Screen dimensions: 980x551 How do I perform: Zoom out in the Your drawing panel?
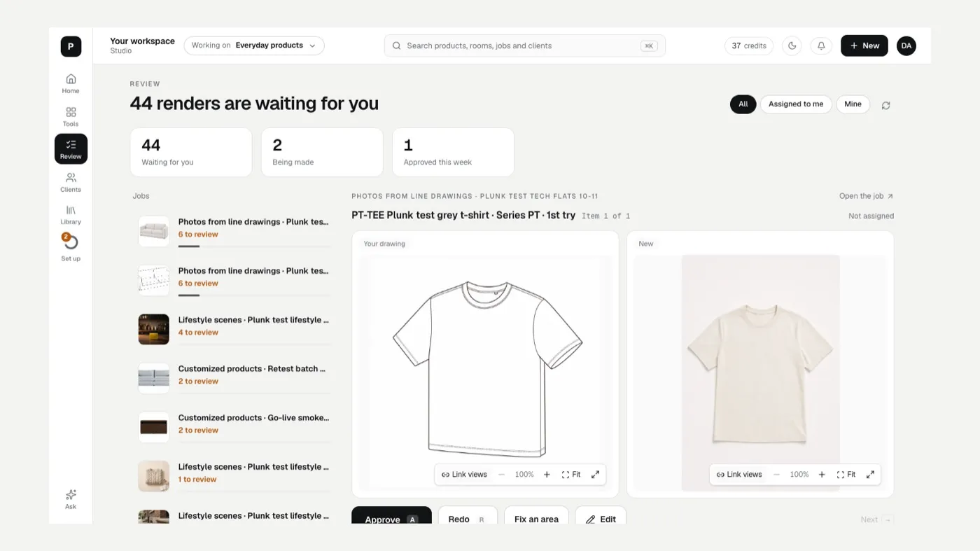coord(501,475)
